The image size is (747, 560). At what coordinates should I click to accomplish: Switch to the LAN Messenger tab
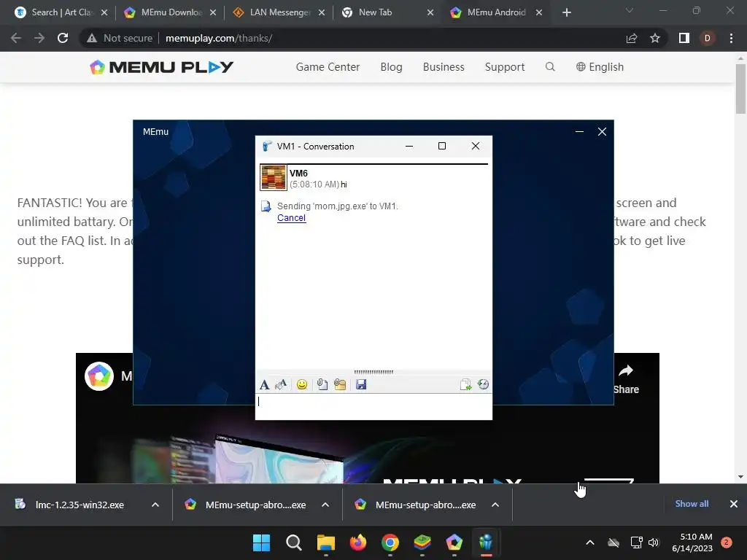pyautogui.click(x=279, y=12)
